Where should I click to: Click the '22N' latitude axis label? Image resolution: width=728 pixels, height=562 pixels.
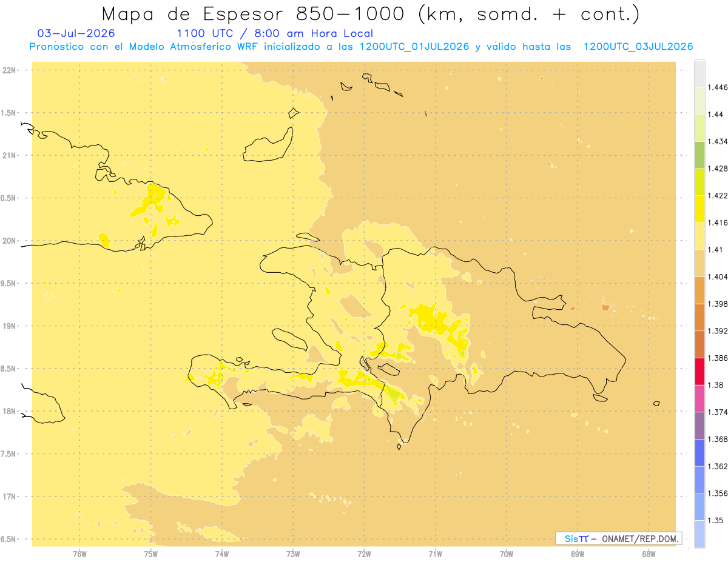9,70
